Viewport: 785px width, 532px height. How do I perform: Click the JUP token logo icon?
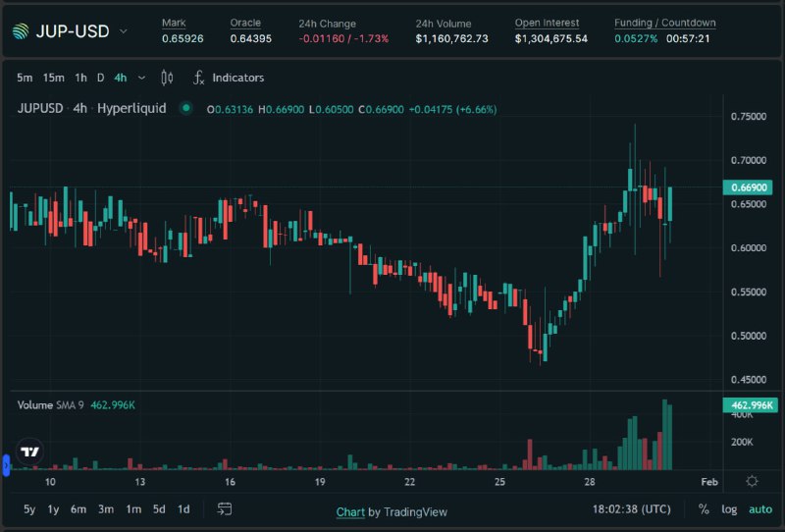21,31
